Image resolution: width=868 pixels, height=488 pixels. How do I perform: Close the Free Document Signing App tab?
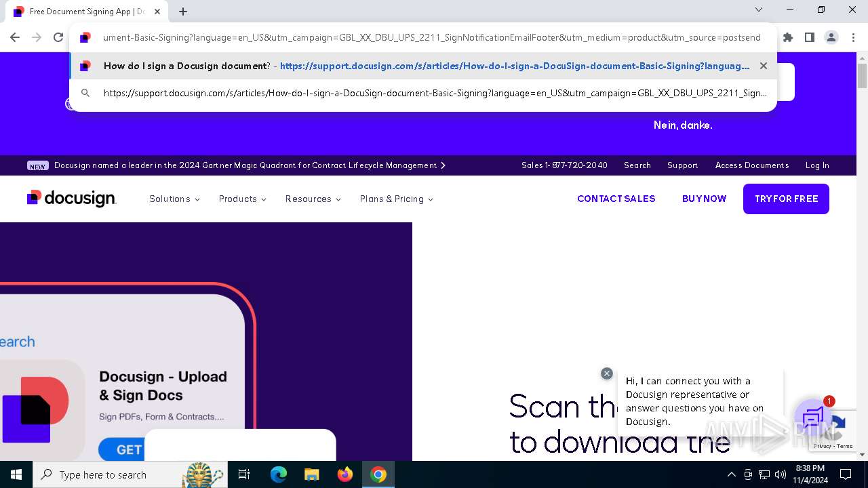tap(157, 12)
